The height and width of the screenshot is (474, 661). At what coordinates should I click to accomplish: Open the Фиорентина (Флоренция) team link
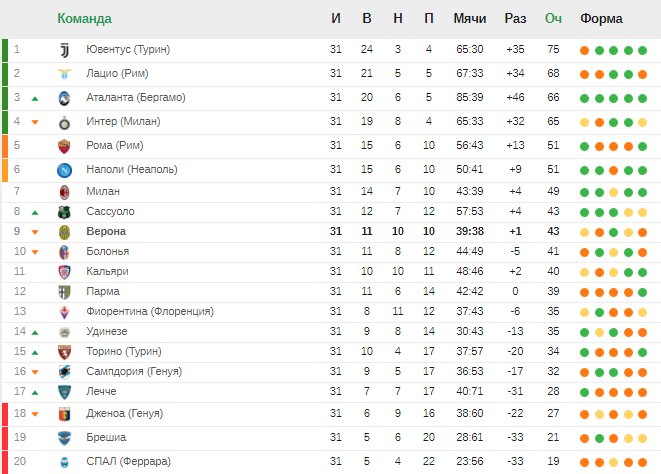pyautogui.click(x=150, y=312)
